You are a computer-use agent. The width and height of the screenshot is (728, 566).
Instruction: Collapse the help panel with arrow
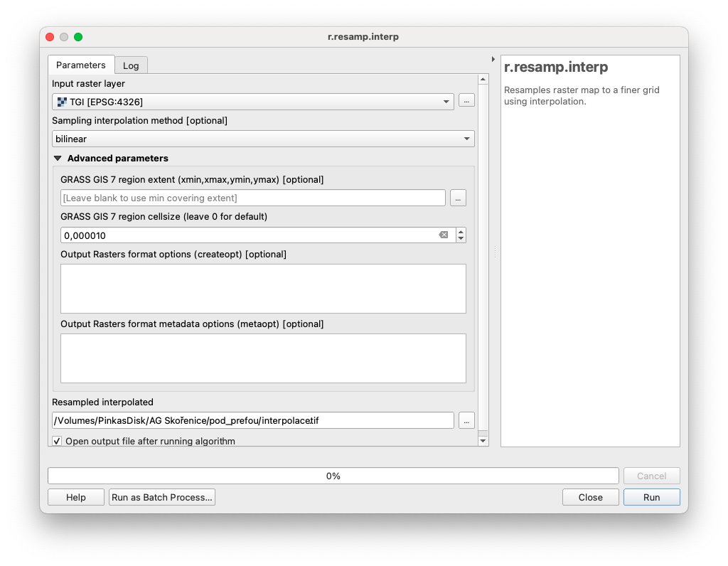(493, 59)
